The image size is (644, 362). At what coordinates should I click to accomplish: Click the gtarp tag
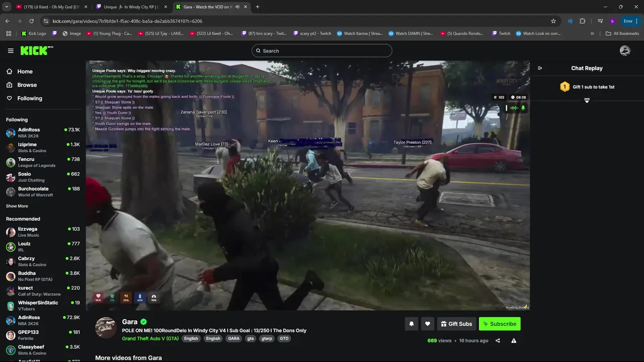pos(267,338)
